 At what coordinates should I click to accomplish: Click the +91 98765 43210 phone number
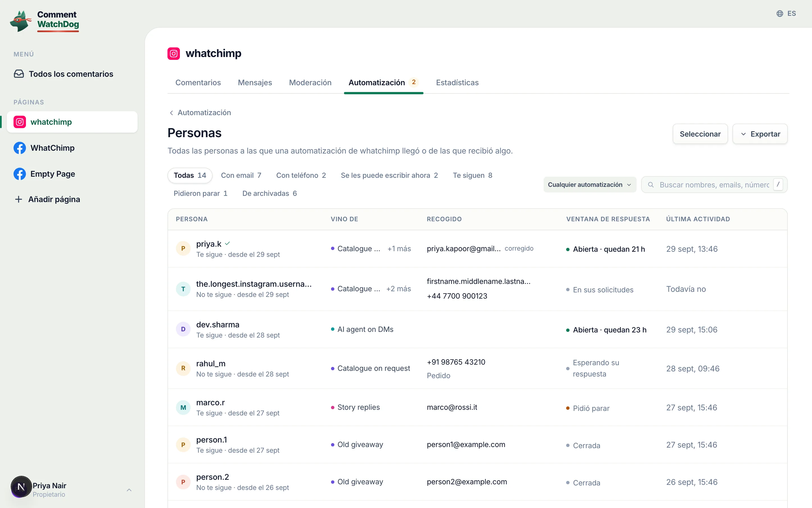(456, 362)
